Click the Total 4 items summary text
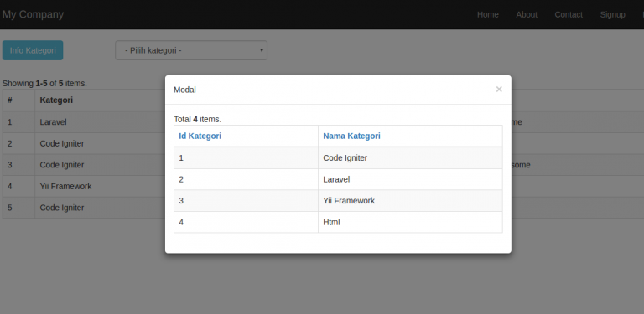This screenshot has height=314, width=644. [198, 119]
